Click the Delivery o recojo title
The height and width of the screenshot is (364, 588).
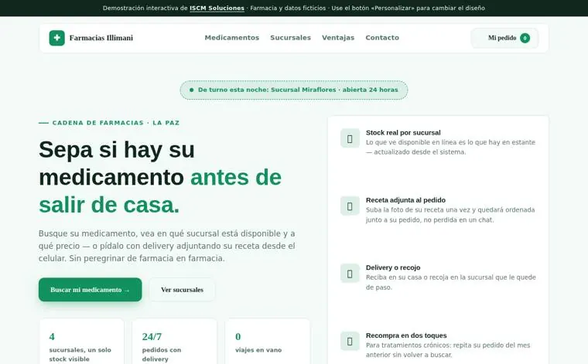tap(393, 267)
